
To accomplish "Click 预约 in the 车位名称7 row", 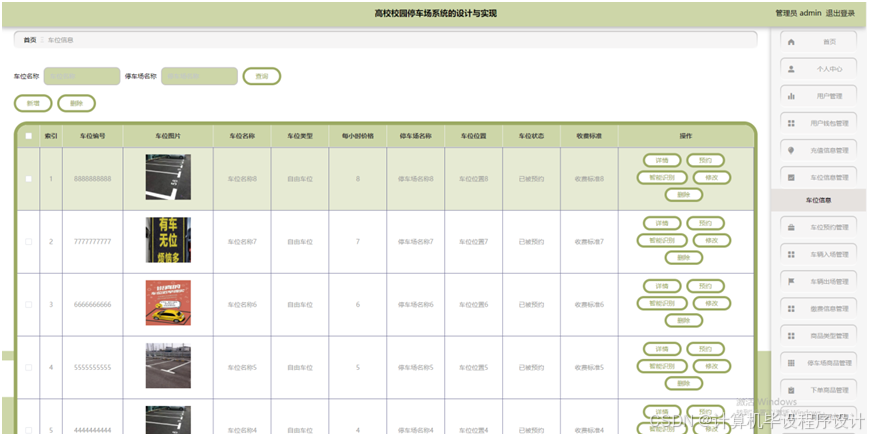I will point(705,223).
